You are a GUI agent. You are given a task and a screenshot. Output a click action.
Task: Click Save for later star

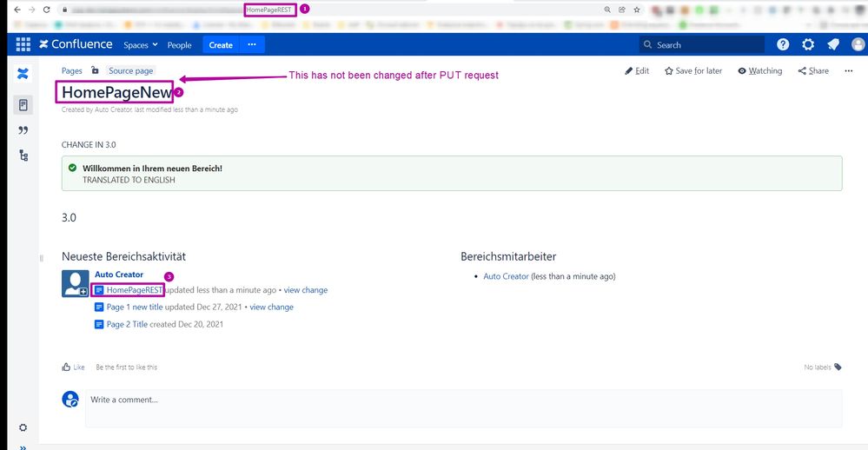coord(693,71)
